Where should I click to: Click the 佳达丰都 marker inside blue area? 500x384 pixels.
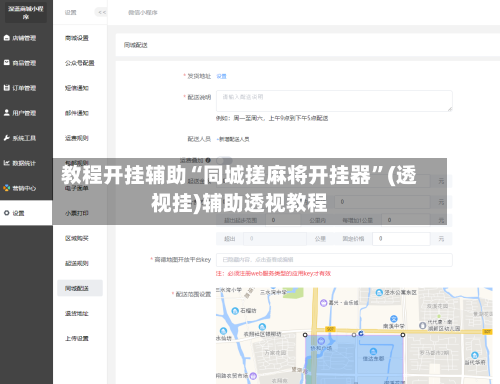[x=373, y=352]
